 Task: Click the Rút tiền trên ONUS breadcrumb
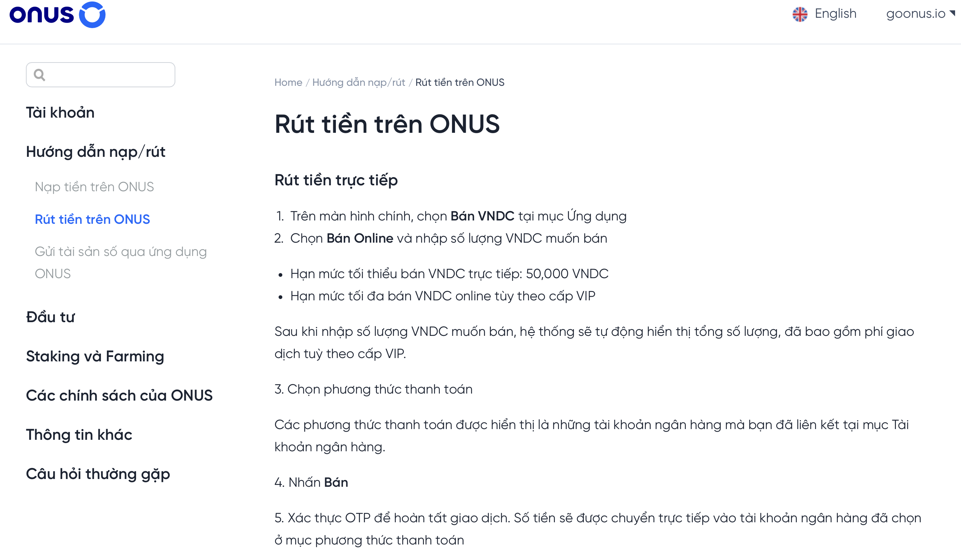(x=459, y=82)
